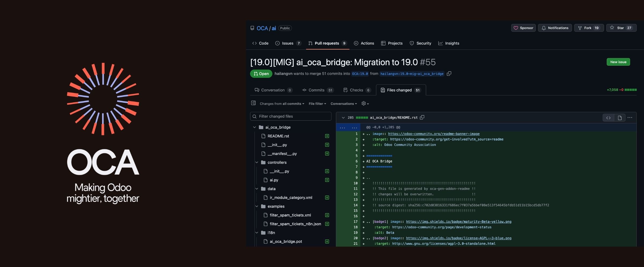Click added-file icon beside ai.py

[x=327, y=180]
